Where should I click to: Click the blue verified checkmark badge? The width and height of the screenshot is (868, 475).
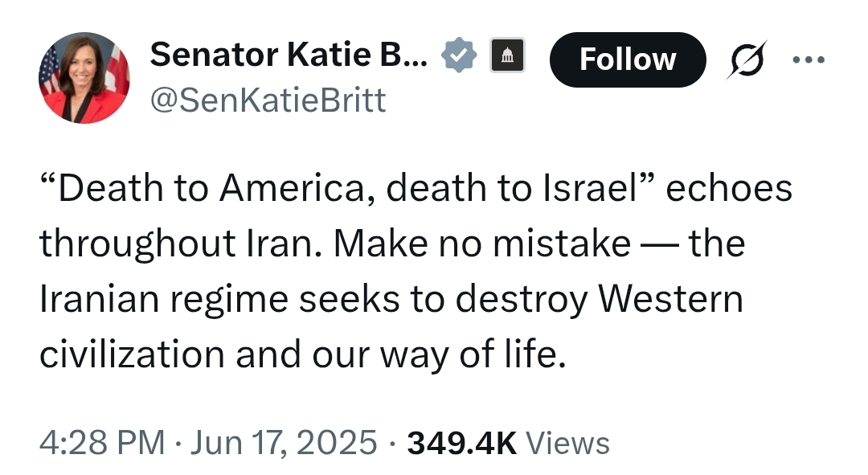(458, 55)
